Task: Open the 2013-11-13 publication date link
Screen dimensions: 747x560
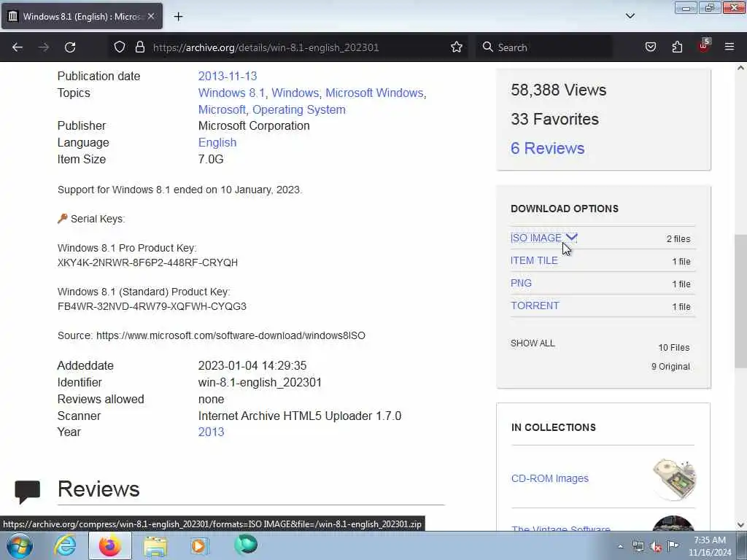Action: 228,76
